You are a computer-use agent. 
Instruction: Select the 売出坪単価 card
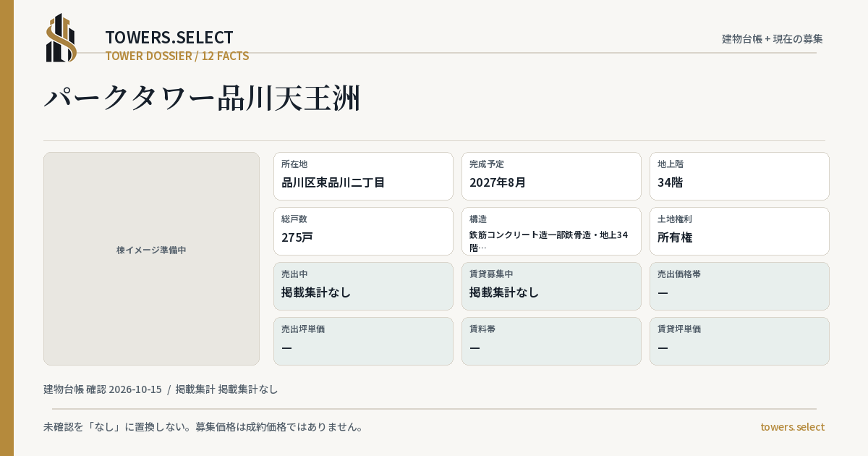pyautogui.click(x=363, y=341)
